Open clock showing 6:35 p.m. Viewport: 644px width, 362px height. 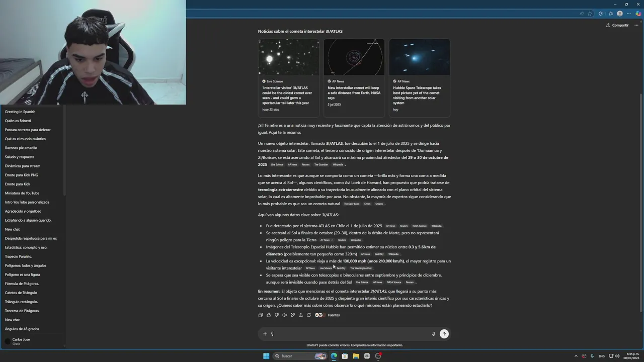[x=632, y=356]
